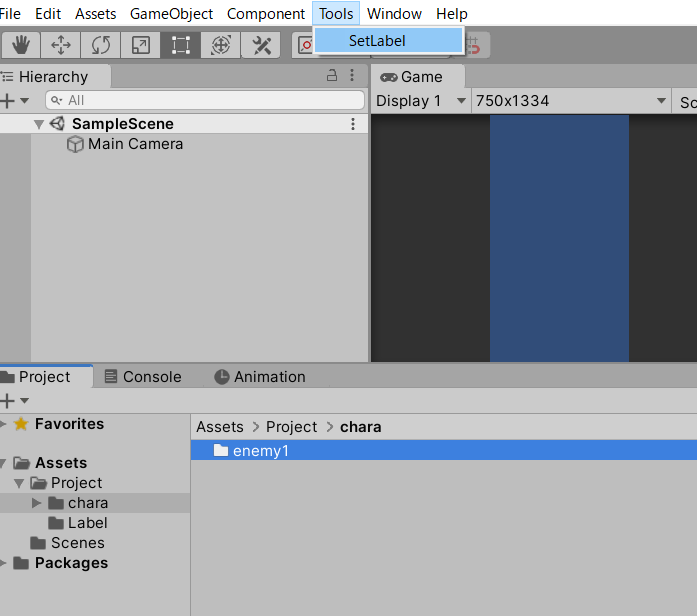Viewport: 697px width, 616px height.
Task: Select the Label folder
Action: (87, 523)
